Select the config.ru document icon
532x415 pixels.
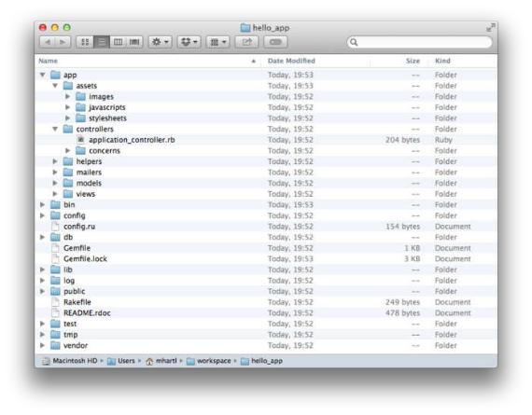coord(55,227)
